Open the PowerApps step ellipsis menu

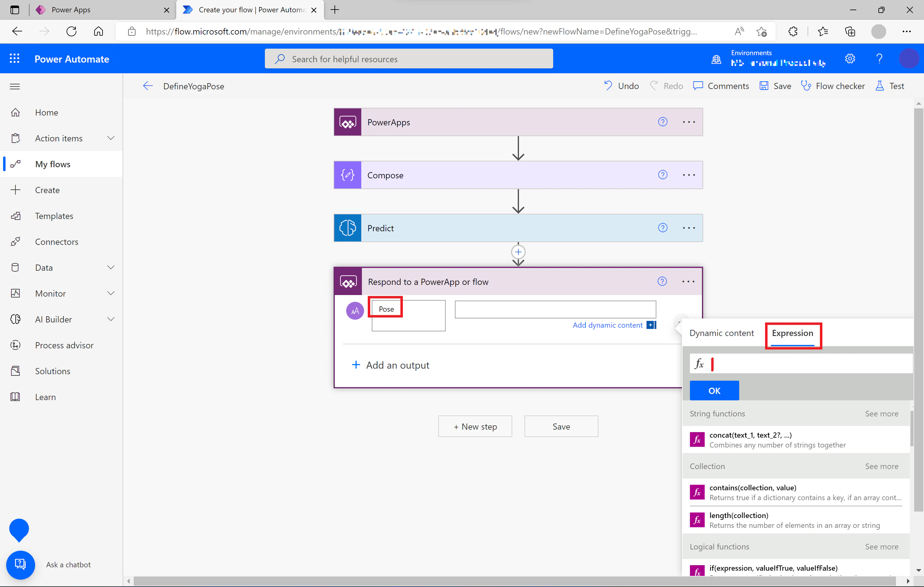(689, 122)
